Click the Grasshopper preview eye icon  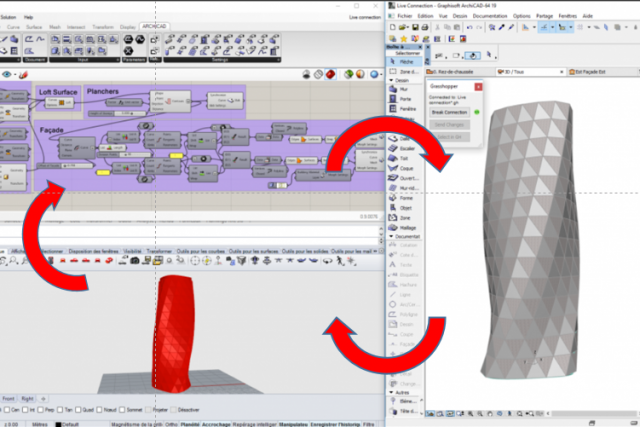[x=9, y=74]
